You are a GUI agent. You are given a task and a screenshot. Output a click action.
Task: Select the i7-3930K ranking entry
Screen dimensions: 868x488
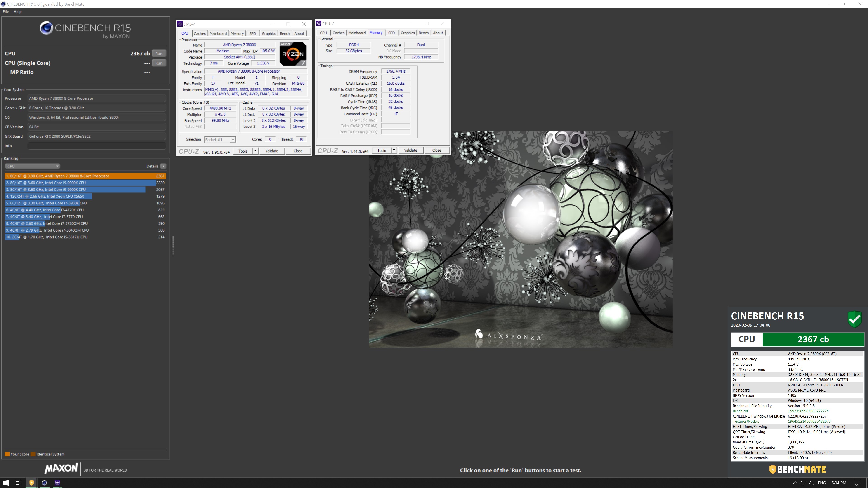click(85, 203)
